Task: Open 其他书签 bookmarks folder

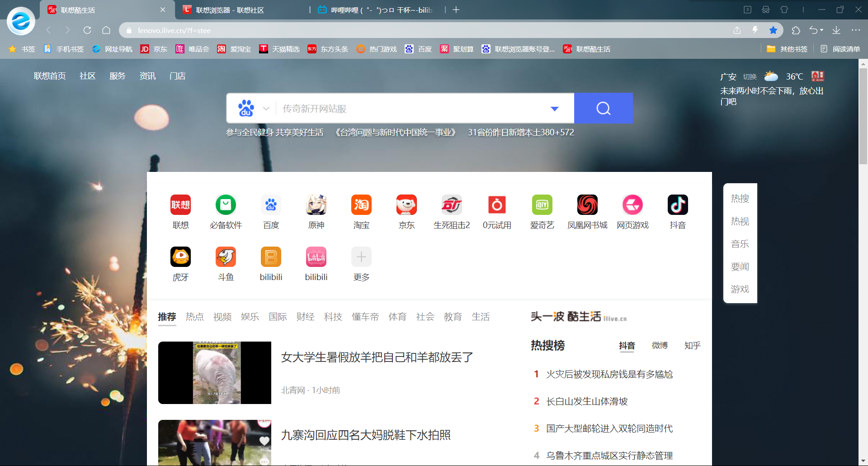Action: point(787,49)
